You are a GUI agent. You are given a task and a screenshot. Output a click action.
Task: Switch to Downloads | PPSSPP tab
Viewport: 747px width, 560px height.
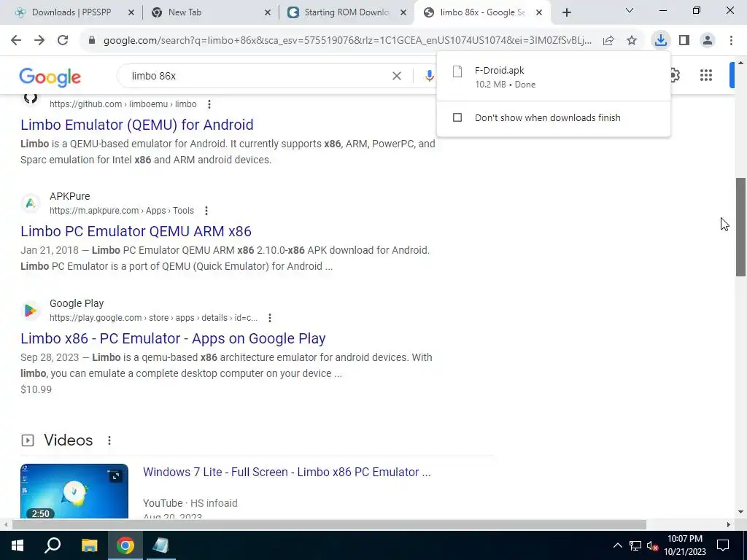71,12
